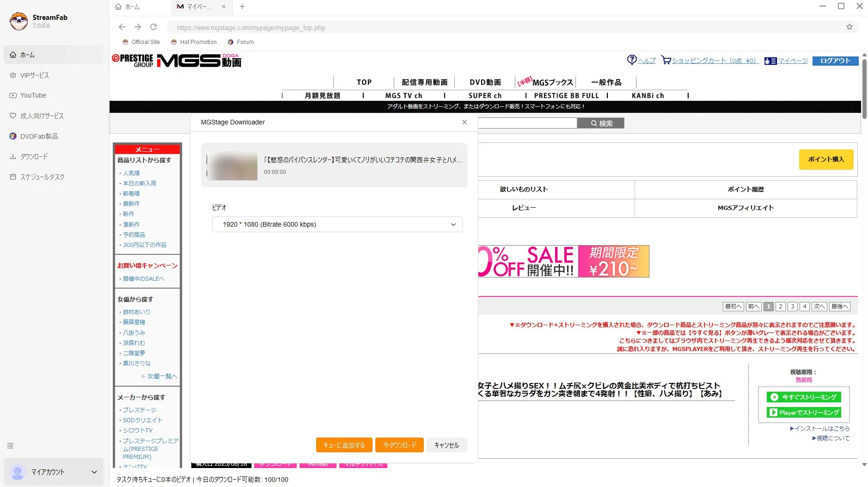Open 成人向けサービス sidebar entry

[54, 116]
